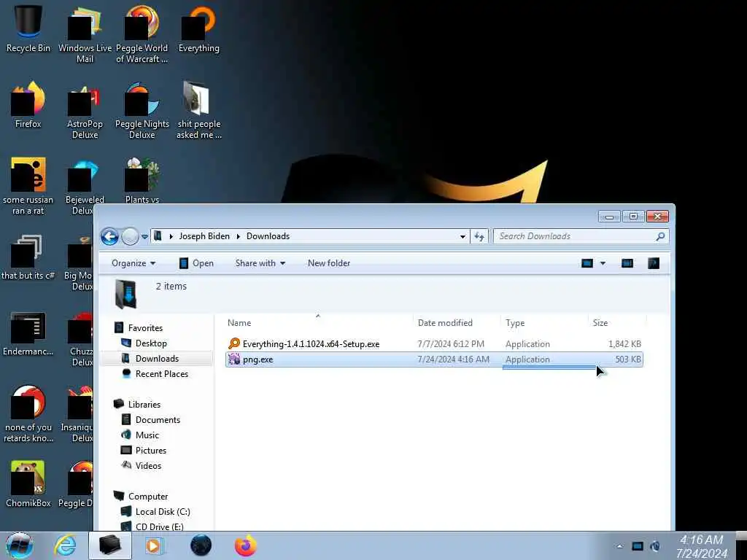Select Computer in navigation pane
The height and width of the screenshot is (560, 747).
[x=147, y=496]
